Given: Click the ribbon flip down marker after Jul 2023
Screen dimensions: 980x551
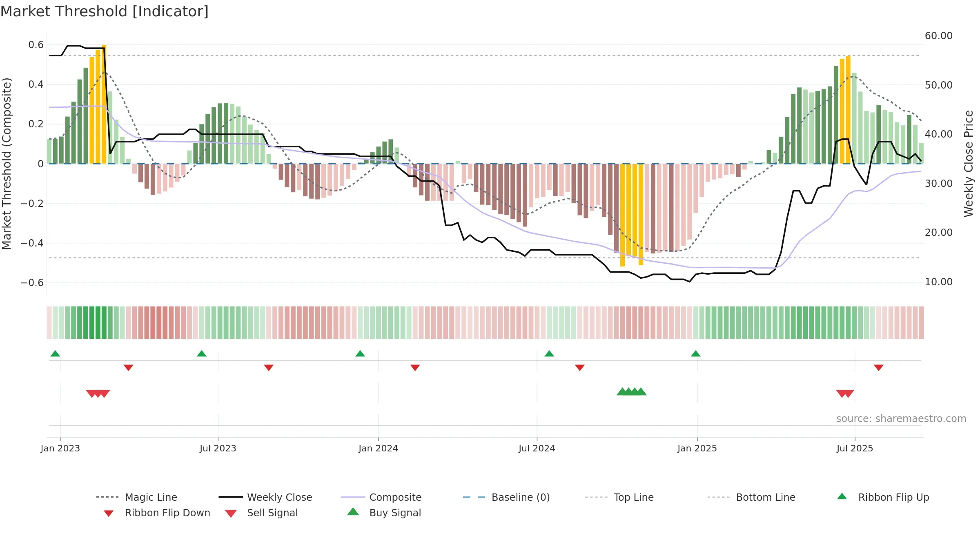Looking at the screenshot, I should (269, 368).
